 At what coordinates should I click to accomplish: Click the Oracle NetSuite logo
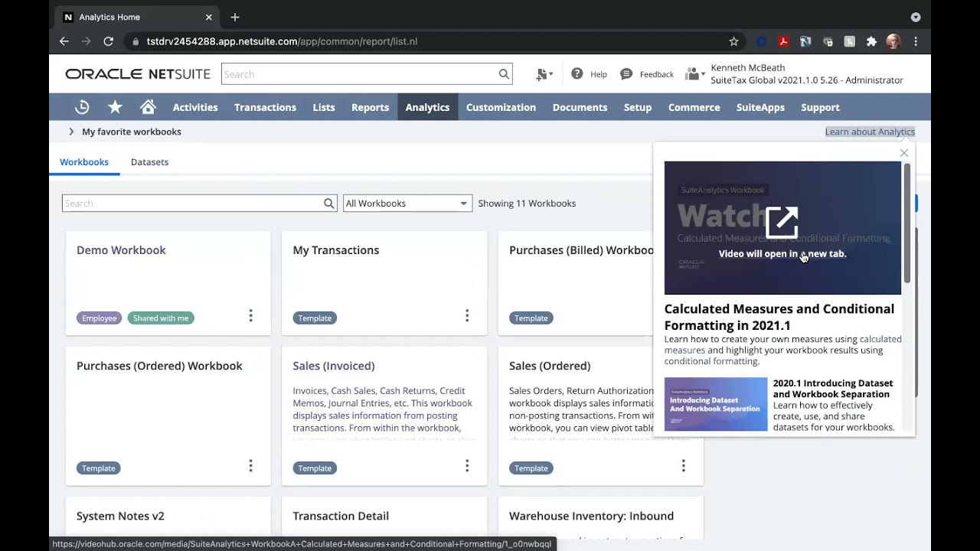click(x=138, y=74)
